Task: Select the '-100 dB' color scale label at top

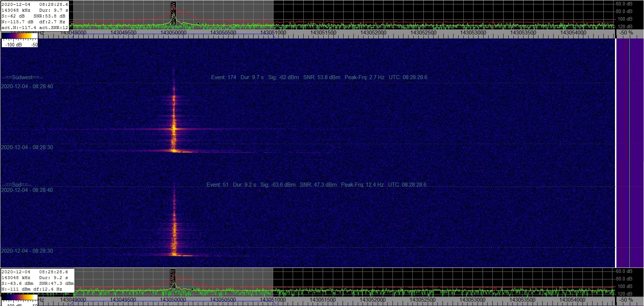Action: pos(14,45)
